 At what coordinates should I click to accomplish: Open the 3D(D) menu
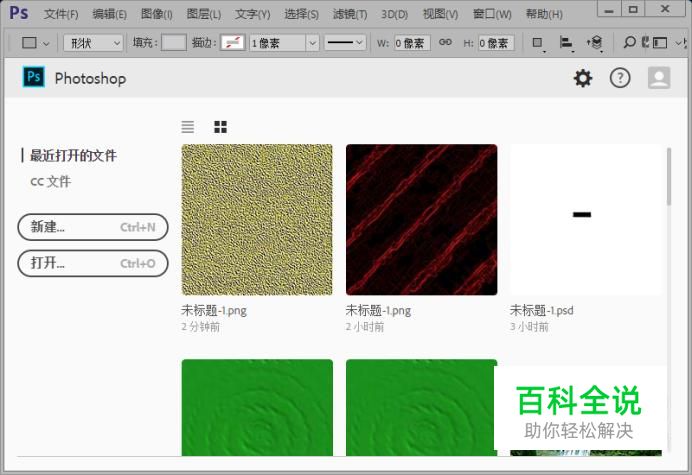click(394, 14)
